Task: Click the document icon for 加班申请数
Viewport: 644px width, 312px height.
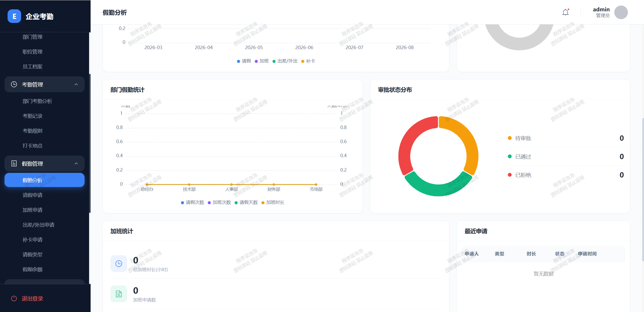Action: pyautogui.click(x=119, y=294)
